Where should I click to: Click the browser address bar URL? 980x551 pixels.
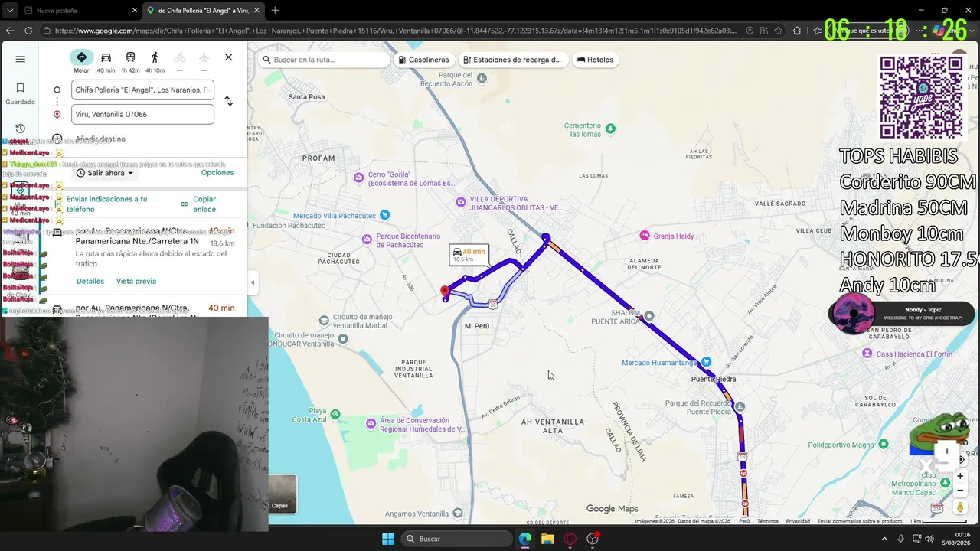tap(394, 31)
